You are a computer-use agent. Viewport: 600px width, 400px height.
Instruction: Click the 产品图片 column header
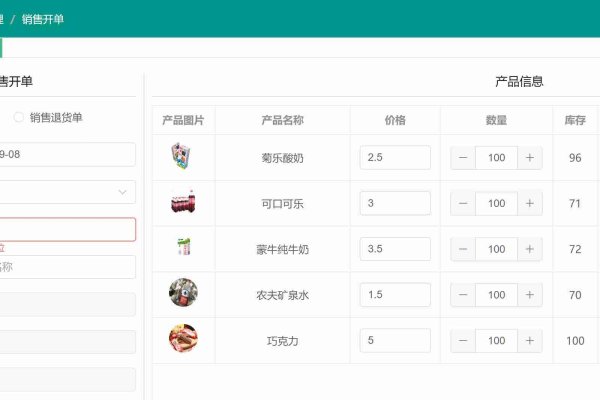pos(183,120)
